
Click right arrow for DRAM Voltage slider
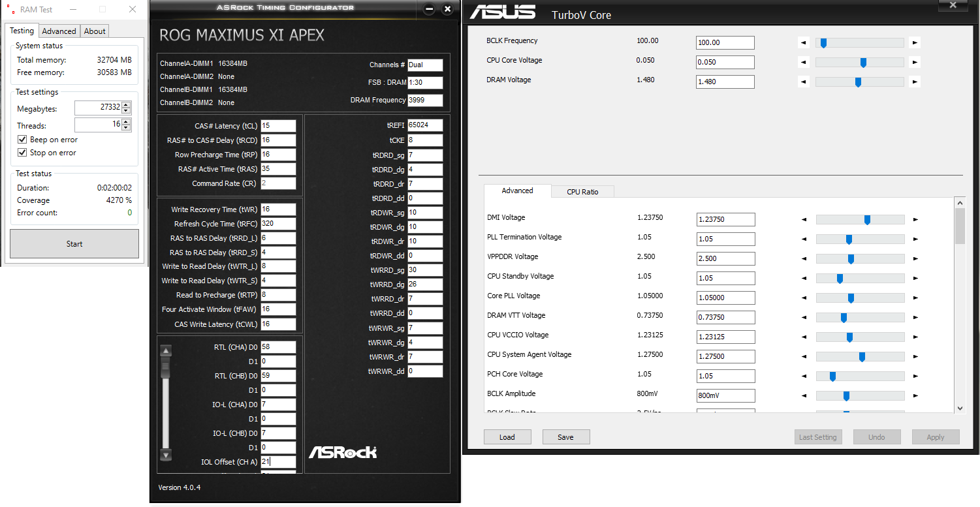click(915, 82)
